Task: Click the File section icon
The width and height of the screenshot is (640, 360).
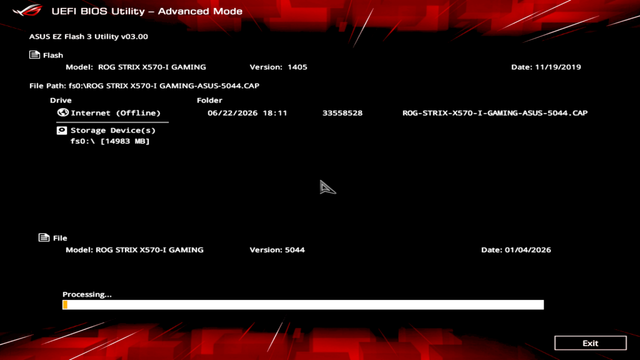Action: 44,238
